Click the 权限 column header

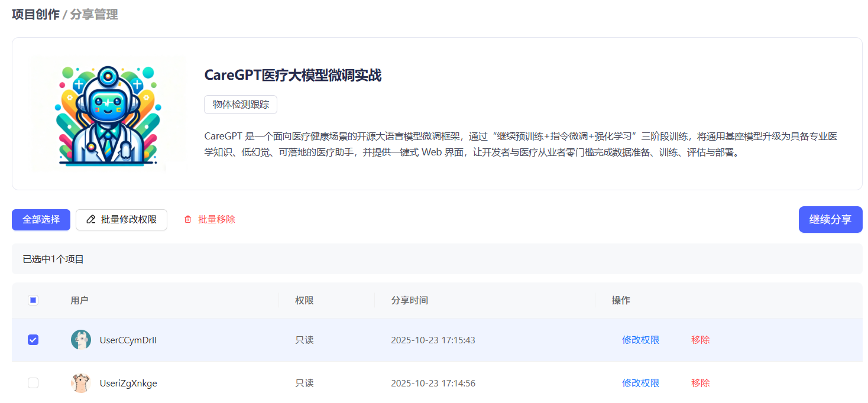click(305, 300)
